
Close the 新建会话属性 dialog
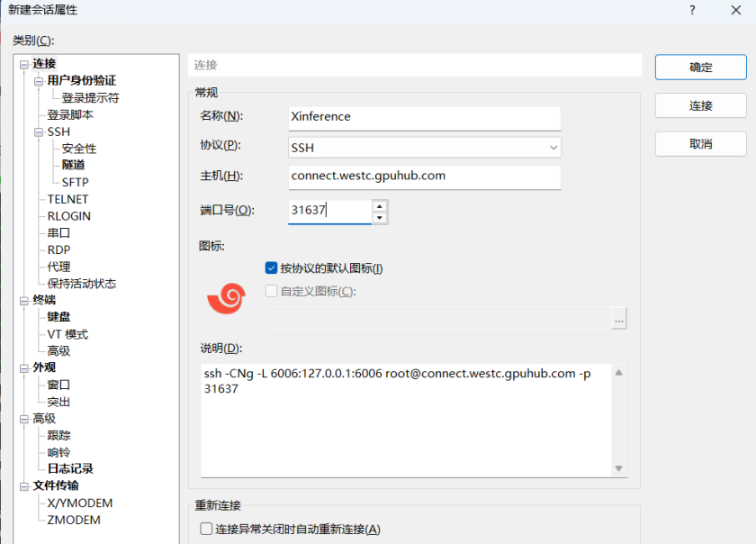tap(736, 10)
